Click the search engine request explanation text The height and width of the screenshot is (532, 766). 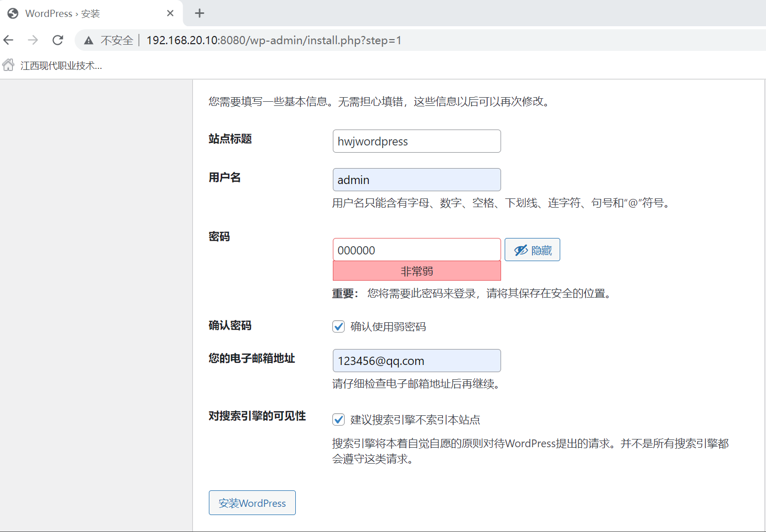(530, 451)
